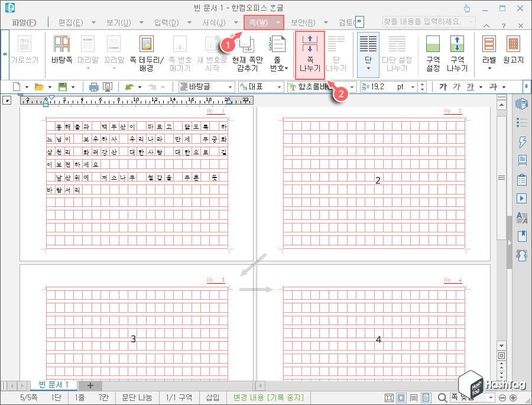532x405 pixels.
Task: Click the magnifier zoom icon in status bar
Action: pyautogui.click(x=442, y=397)
